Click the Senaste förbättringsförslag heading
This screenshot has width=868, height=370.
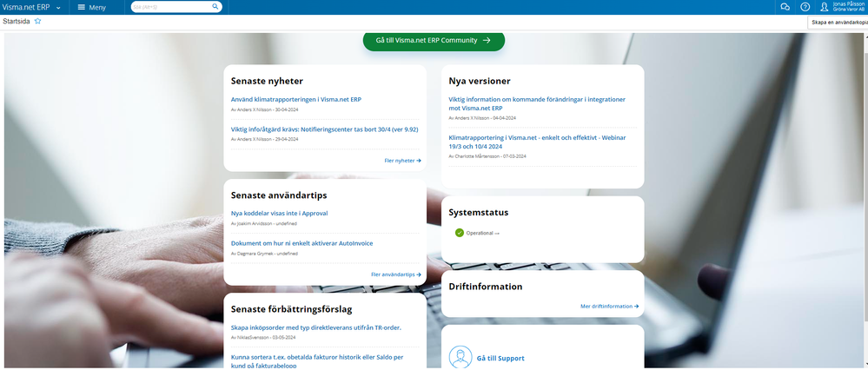(292, 310)
